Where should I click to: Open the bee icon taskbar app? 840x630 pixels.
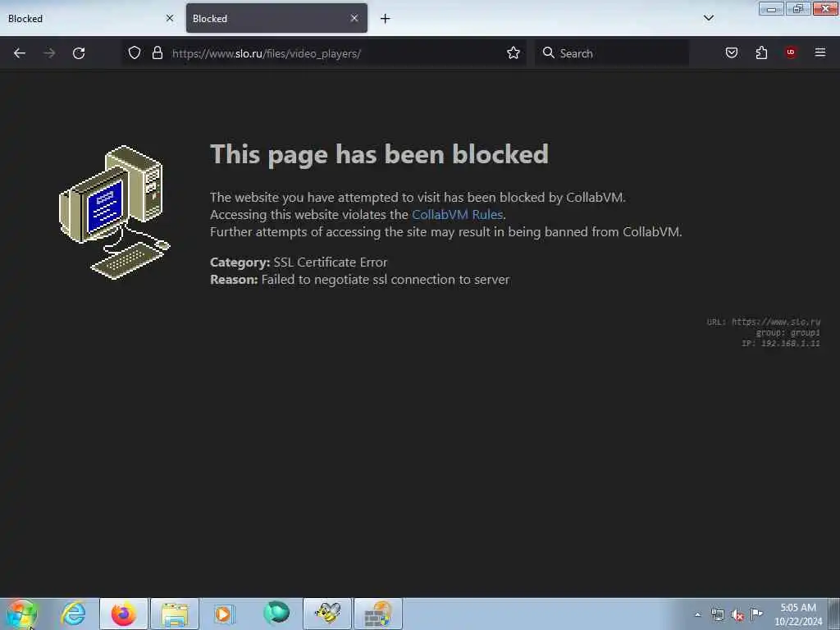[x=327, y=614]
